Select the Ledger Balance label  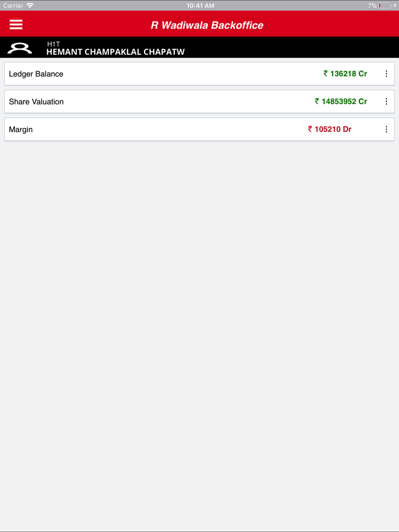click(36, 74)
